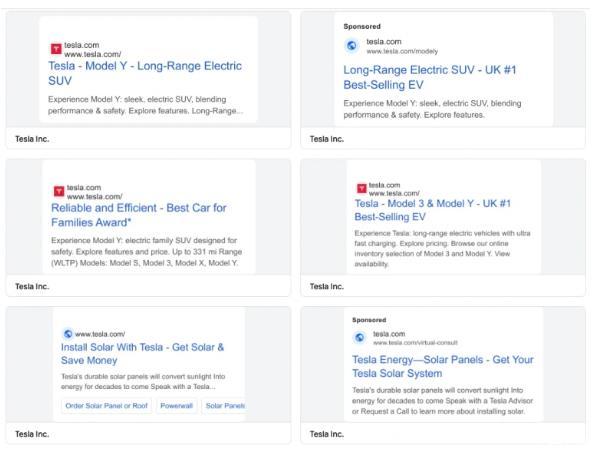Open 'Tesla Energy—Solar Panels' headline link
Viewport: 592px width, 451px height.
pos(443,366)
